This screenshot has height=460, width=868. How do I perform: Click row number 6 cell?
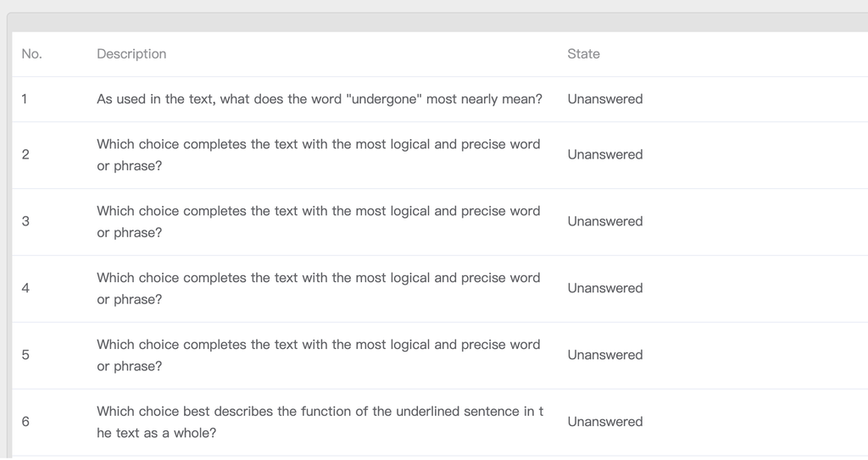click(x=25, y=422)
